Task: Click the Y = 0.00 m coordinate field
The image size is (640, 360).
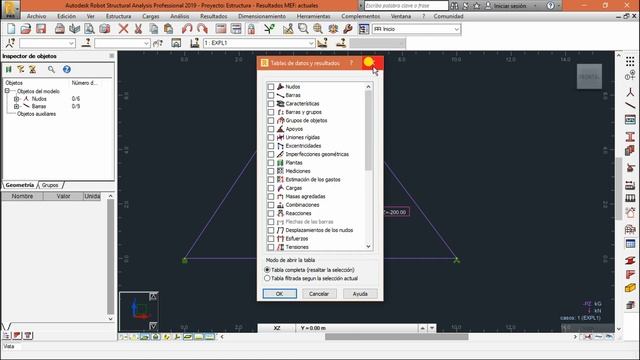Action: tap(358, 328)
